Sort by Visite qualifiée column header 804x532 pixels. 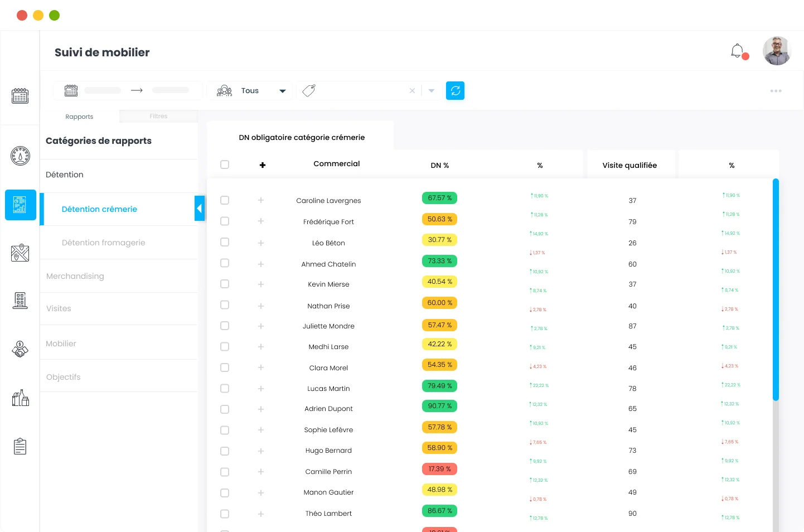629,165
